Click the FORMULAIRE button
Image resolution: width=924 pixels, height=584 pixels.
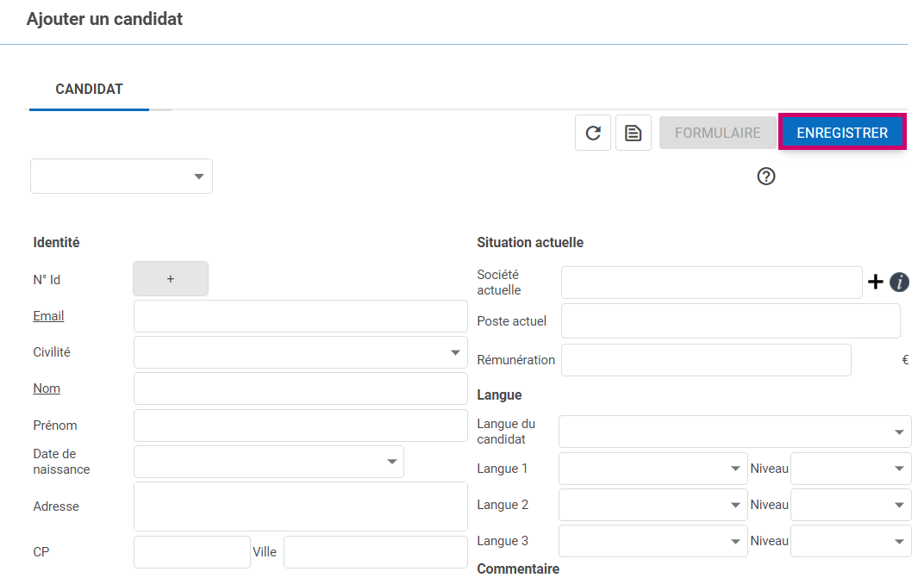coord(717,133)
